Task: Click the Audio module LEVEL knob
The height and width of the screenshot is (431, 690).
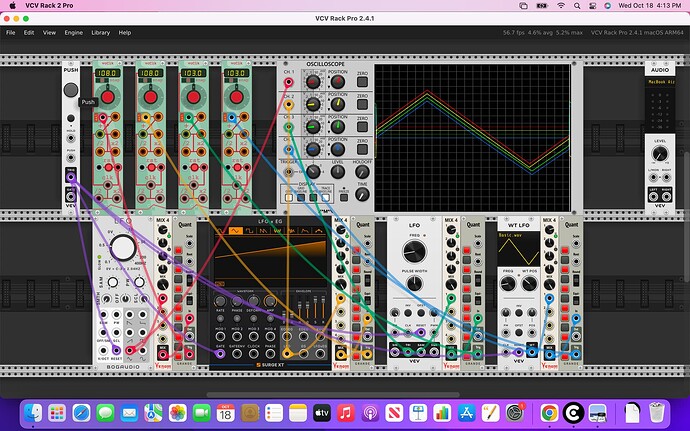Action: (660, 154)
